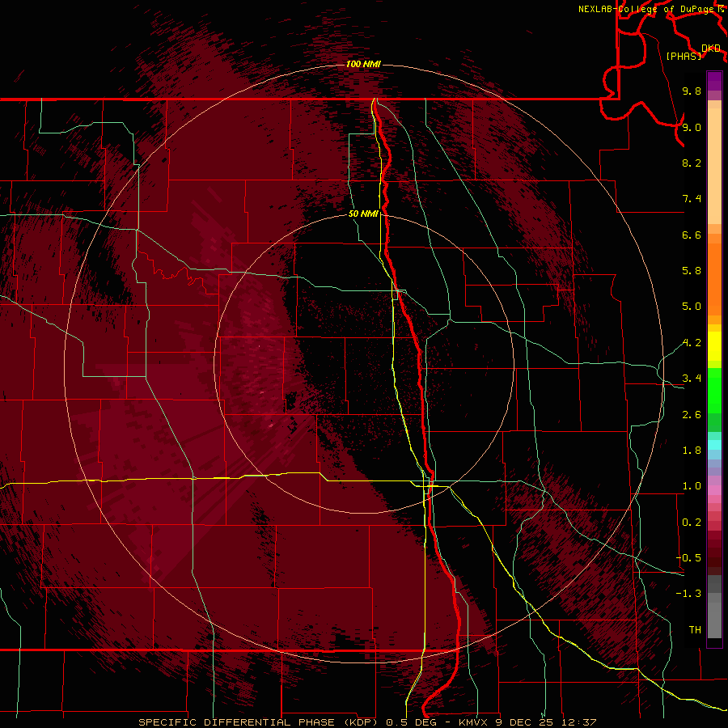Screen dimensions: 728x728
Task: Click the "0.5 DEG" elevation text
Action: (x=412, y=722)
